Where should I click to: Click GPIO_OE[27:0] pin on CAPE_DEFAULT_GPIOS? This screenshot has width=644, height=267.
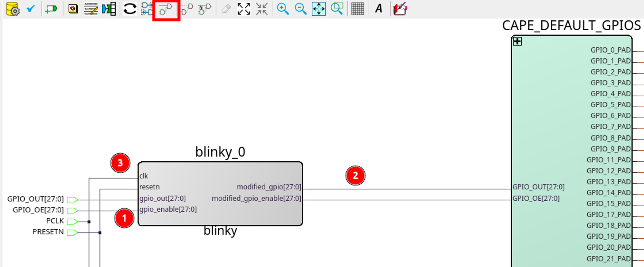[x=536, y=198]
